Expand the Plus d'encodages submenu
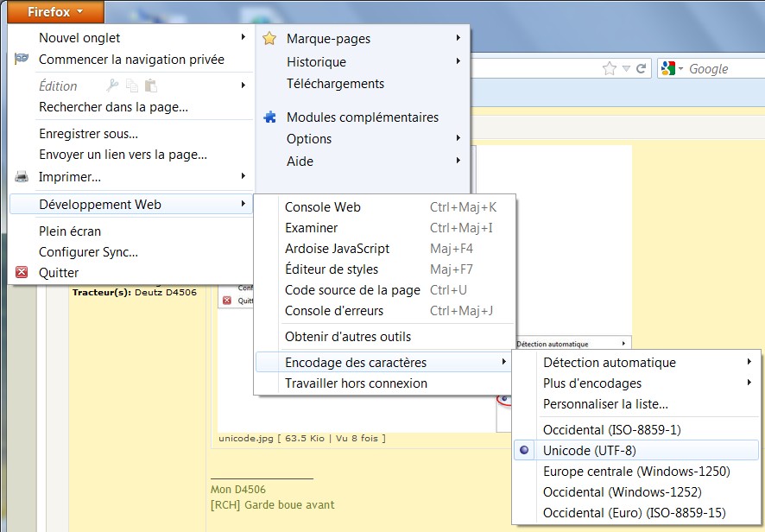The image size is (765, 532). click(x=636, y=383)
